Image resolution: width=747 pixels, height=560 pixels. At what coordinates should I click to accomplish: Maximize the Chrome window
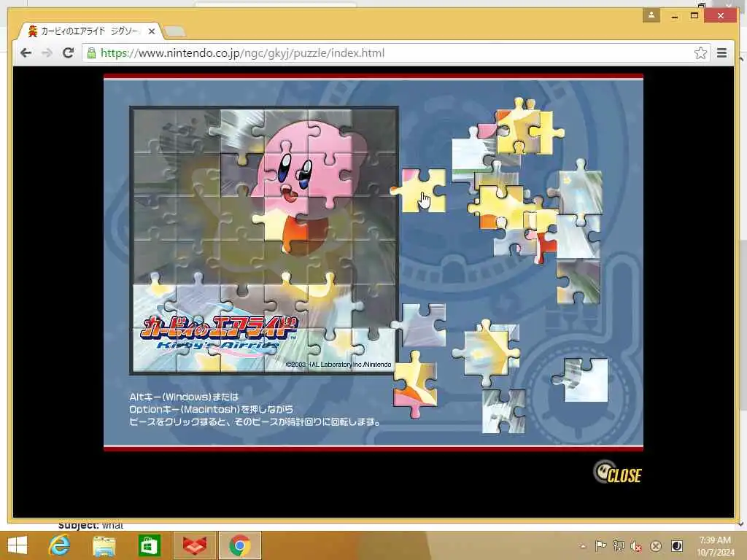[694, 16]
